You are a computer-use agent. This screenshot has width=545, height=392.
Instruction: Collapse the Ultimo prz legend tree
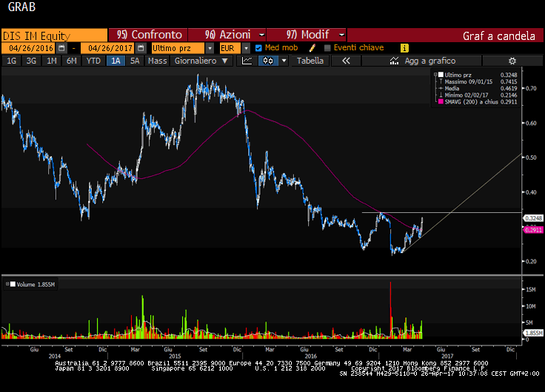(435, 75)
